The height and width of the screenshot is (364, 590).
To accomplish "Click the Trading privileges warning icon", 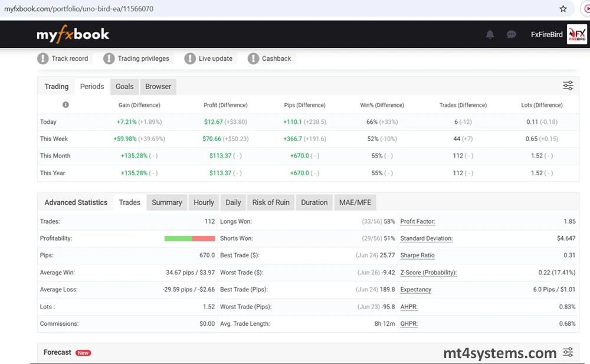I will coord(109,58).
